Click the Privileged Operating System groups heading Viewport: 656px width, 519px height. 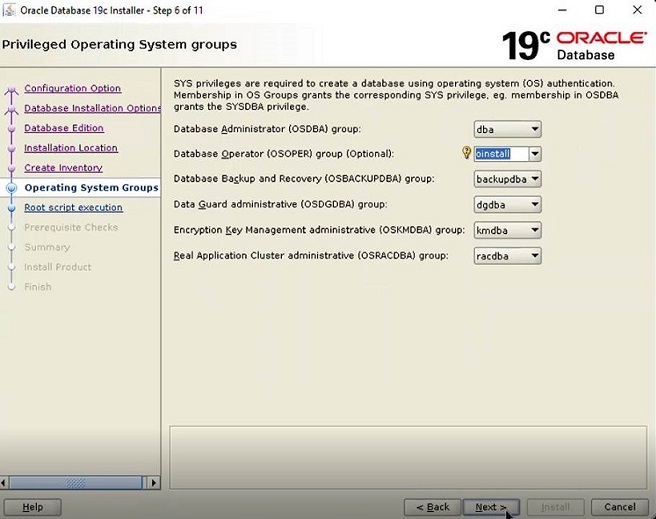coord(119,44)
